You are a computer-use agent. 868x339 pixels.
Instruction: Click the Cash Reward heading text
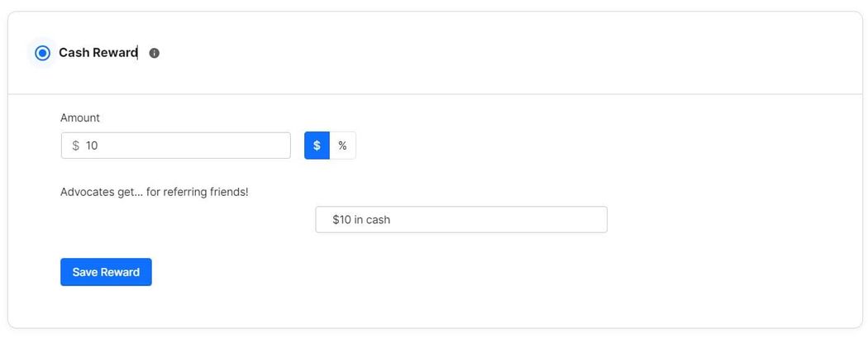pos(98,53)
